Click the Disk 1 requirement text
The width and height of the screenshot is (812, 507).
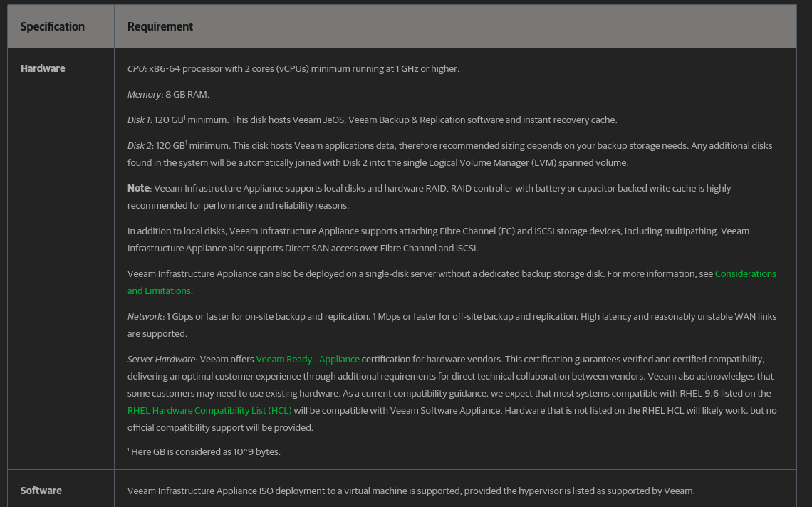coord(372,120)
